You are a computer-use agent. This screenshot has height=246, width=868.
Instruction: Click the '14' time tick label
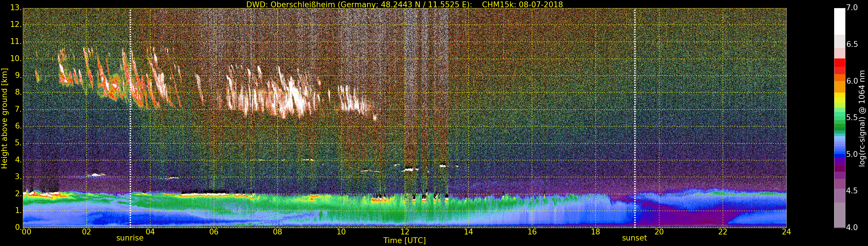(468, 232)
